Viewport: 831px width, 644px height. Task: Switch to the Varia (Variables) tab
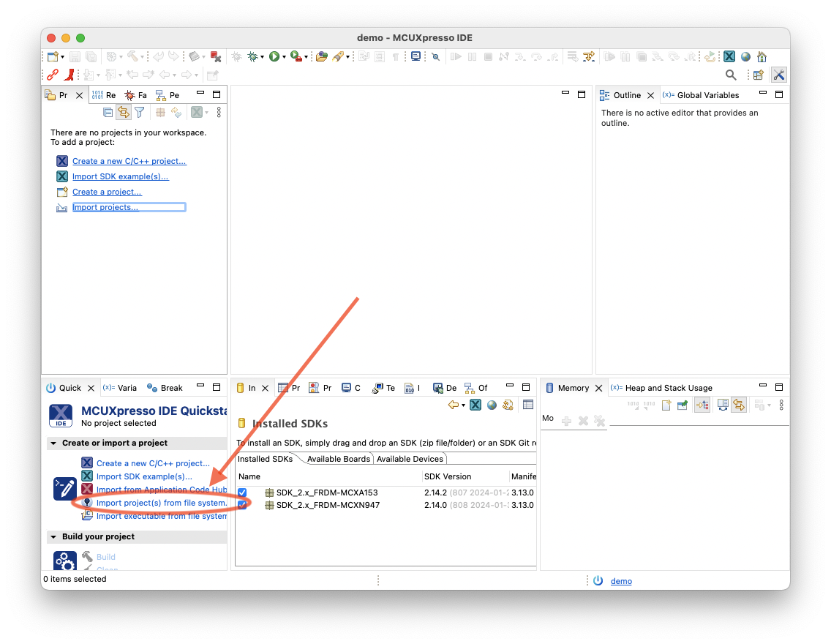coord(120,388)
